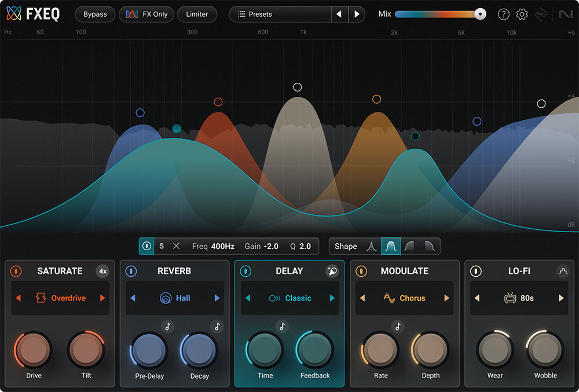Screen dimensions: 579x392
Task: Open the help panel via question mark icon
Action: coord(503,14)
